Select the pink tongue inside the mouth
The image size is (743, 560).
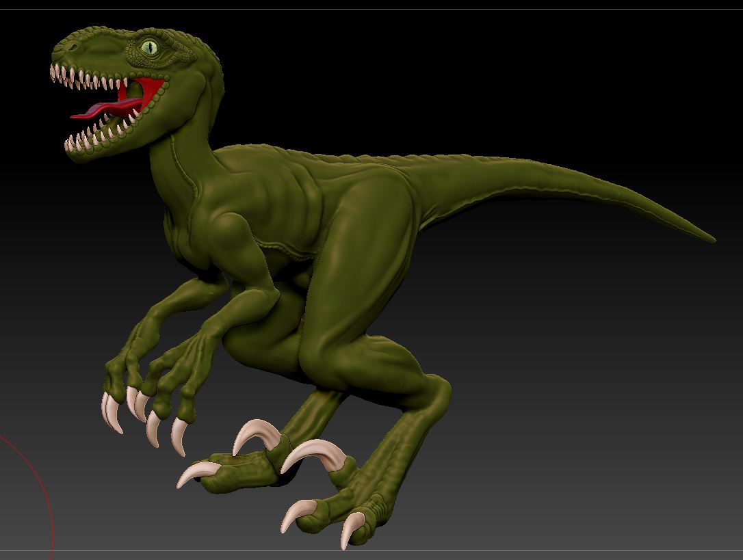pos(103,111)
